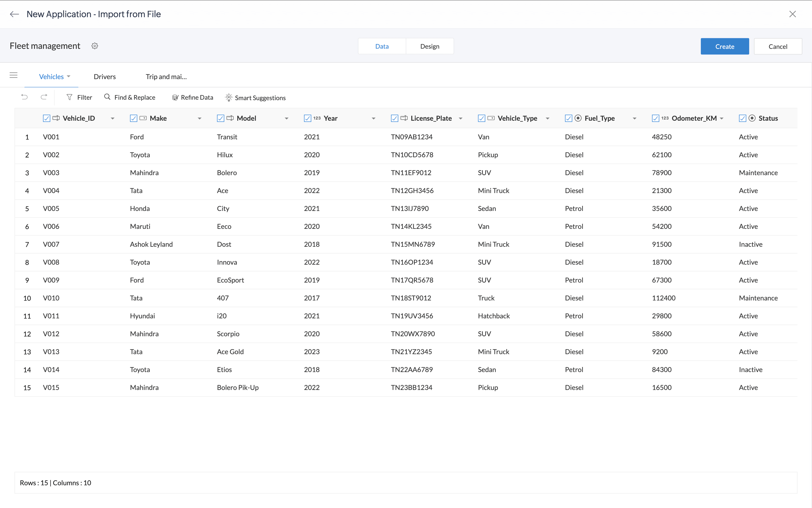This screenshot has width=812, height=508.
Task: Click the Refine Data icon
Action: pyautogui.click(x=175, y=97)
